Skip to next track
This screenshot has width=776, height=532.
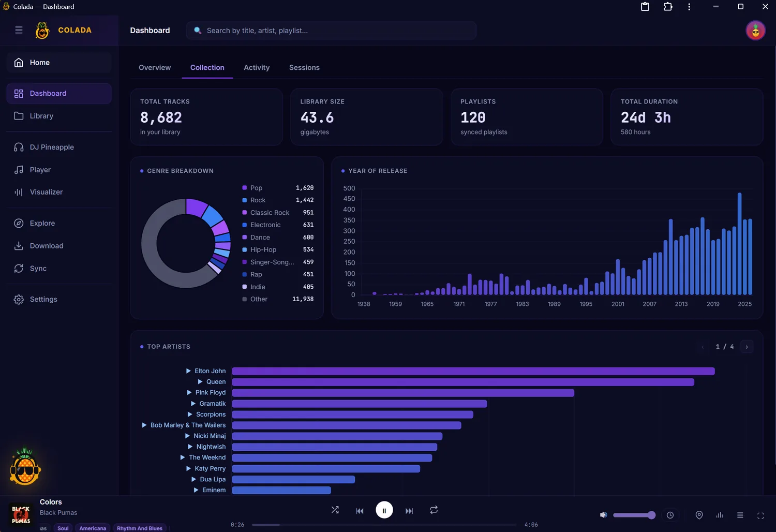tap(409, 511)
